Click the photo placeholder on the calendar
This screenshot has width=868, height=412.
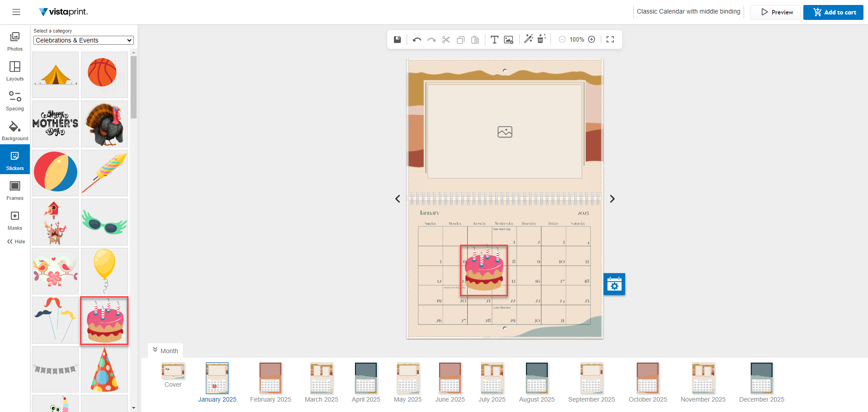[505, 132]
